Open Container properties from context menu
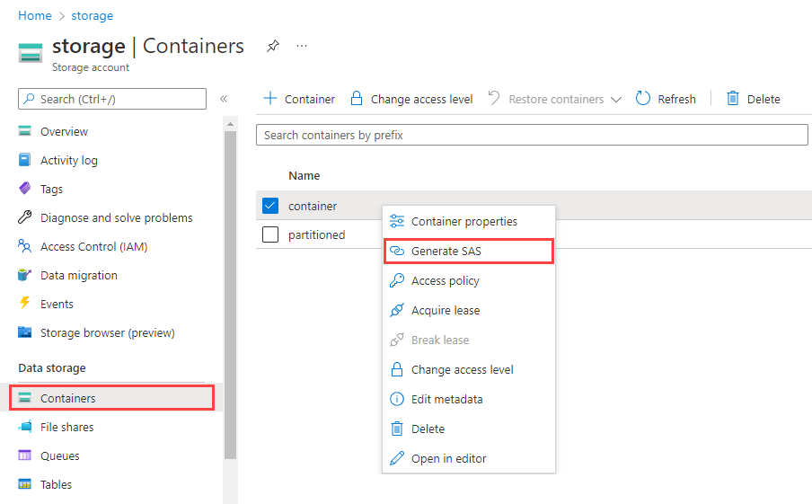Screen dimensions: 812x504 (463, 221)
